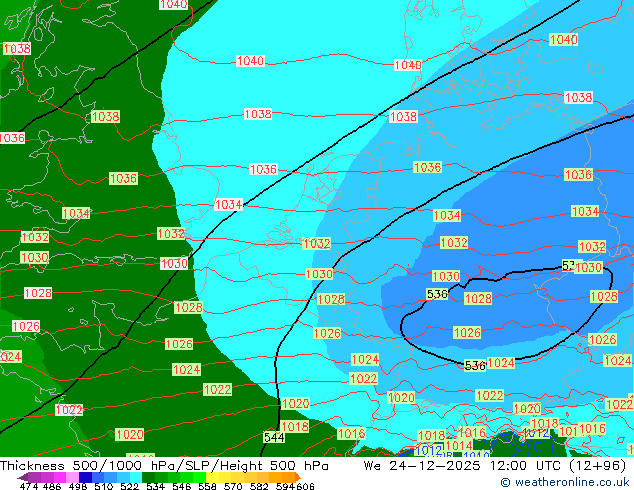Click the legend value 486
634x490 pixels.
[52, 486]
